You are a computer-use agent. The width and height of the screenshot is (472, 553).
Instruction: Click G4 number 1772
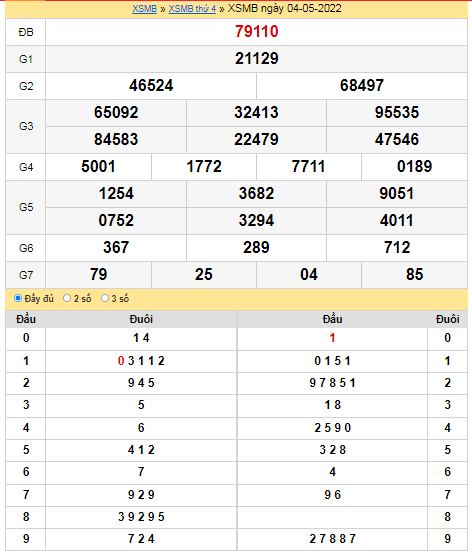click(204, 167)
